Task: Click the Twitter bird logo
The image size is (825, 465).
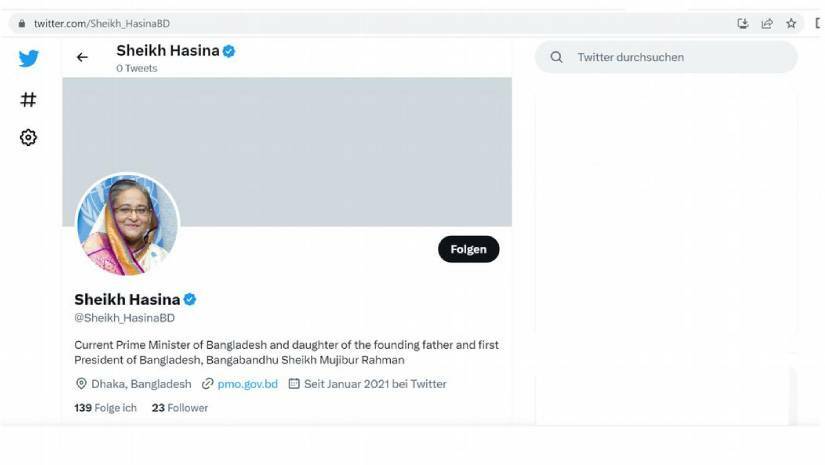Action: tap(29, 58)
